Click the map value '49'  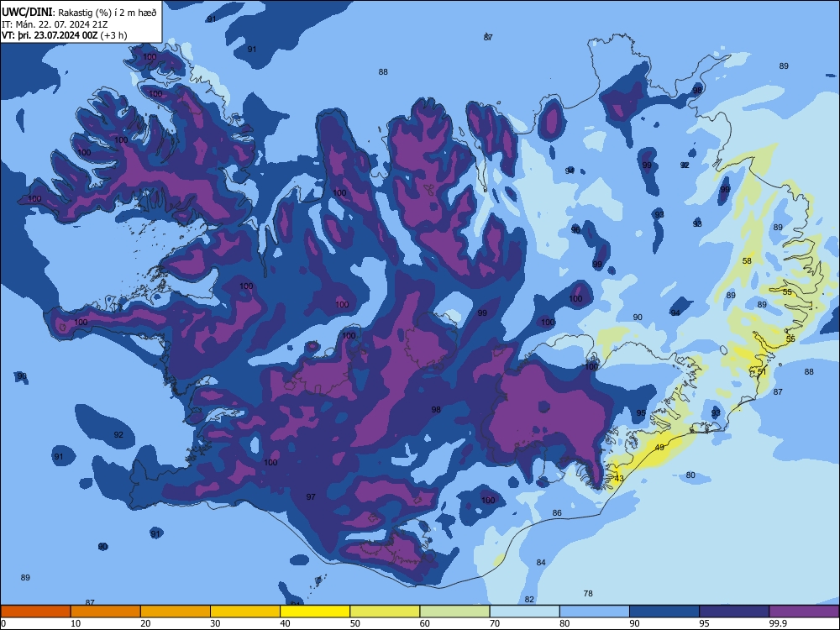(659, 448)
